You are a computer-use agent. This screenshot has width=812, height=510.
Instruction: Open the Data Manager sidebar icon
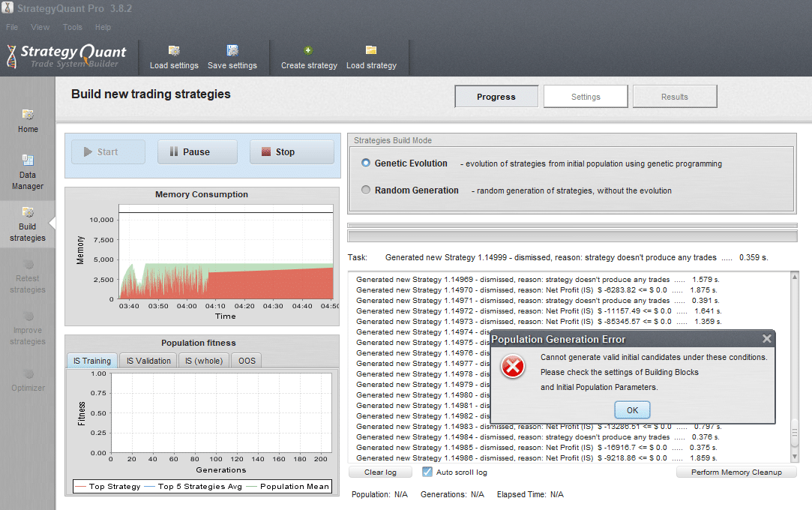pyautogui.click(x=28, y=160)
